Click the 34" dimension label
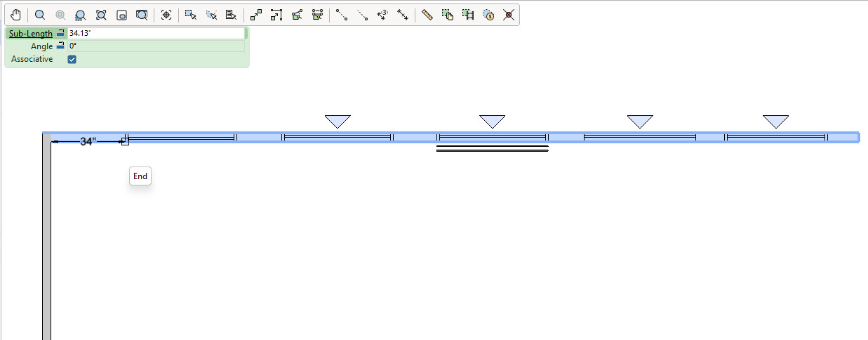Screen dimensions: 868x340 pos(88,142)
